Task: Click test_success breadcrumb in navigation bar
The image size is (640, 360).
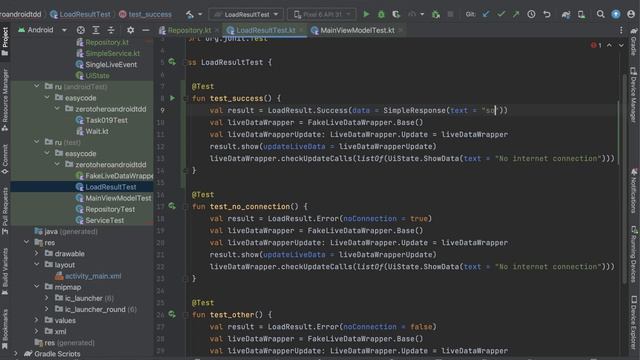Action: (145, 14)
